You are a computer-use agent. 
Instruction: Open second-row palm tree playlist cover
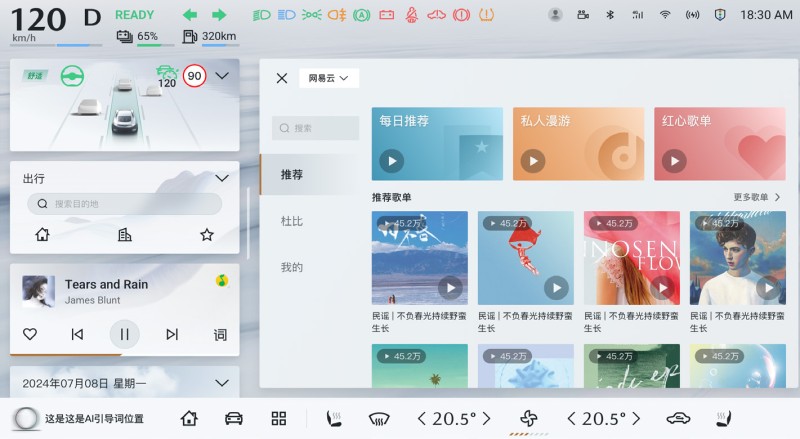[419, 365]
